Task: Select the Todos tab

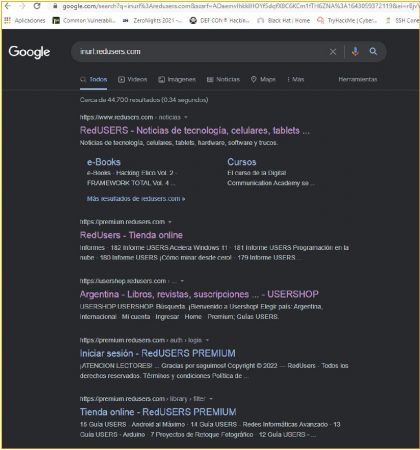Action: [94, 79]
